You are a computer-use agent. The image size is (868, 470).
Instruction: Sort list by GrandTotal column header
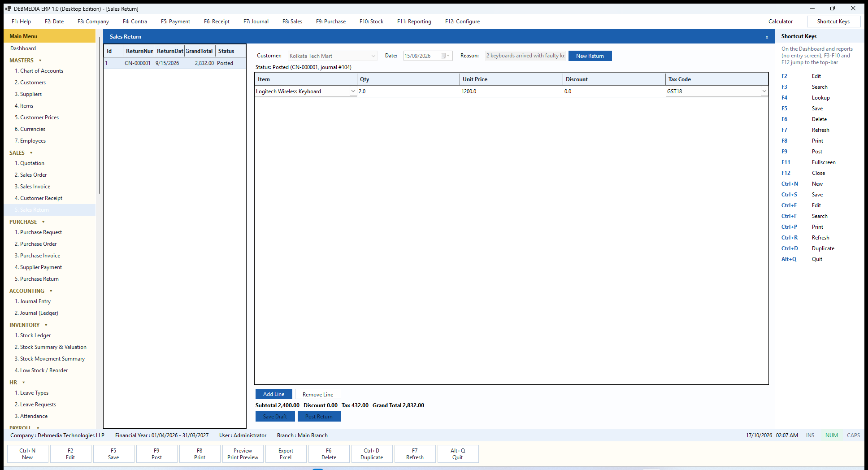point(200,51)
